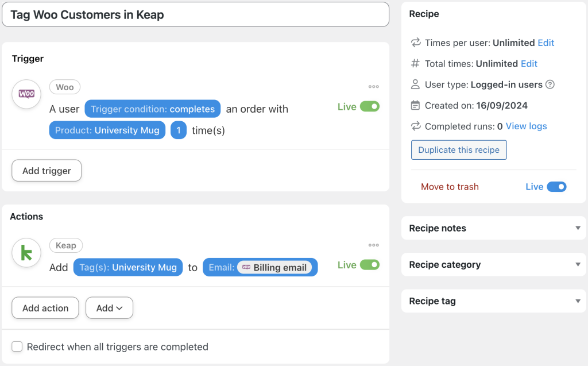Screen dimensions: 588x366
Task: Open the Keap action's three-dot options menu
Action: click(x=374, y=245)
